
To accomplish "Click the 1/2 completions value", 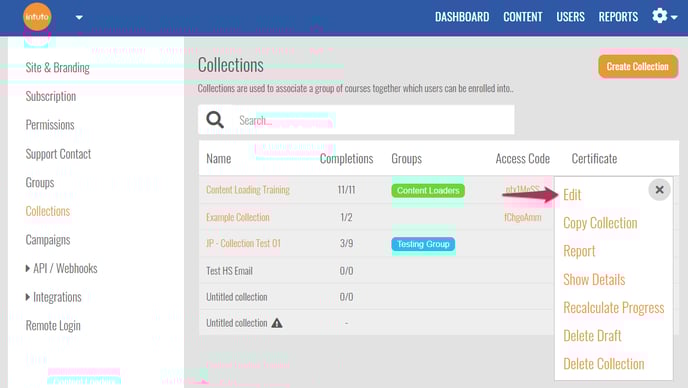I will [x=346, y=217].
